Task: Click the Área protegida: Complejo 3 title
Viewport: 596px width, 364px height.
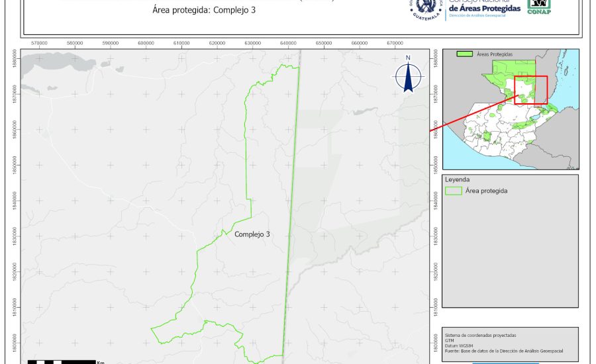Action: pyautogui.click(x=194, y=10)
